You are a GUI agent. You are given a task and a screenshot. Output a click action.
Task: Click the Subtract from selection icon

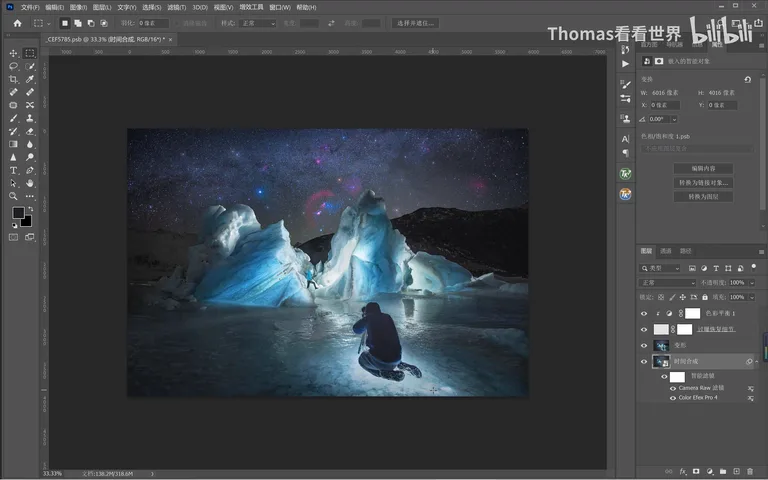(x=91, y=23)
